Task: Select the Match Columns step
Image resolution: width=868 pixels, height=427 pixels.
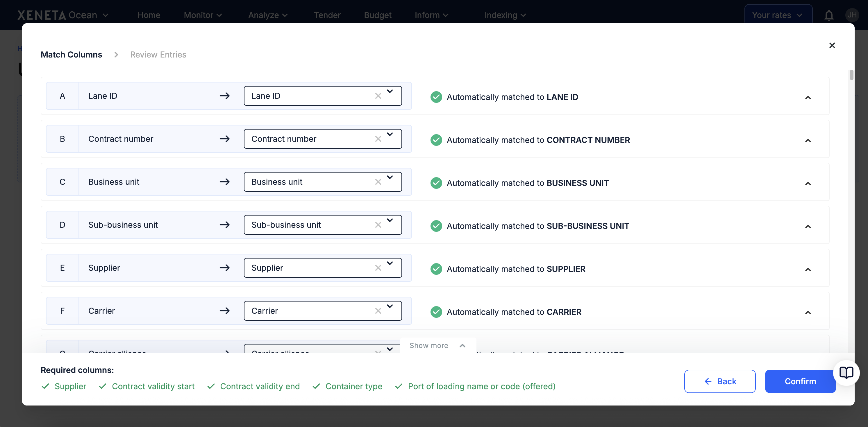Action: click(71, 55)
